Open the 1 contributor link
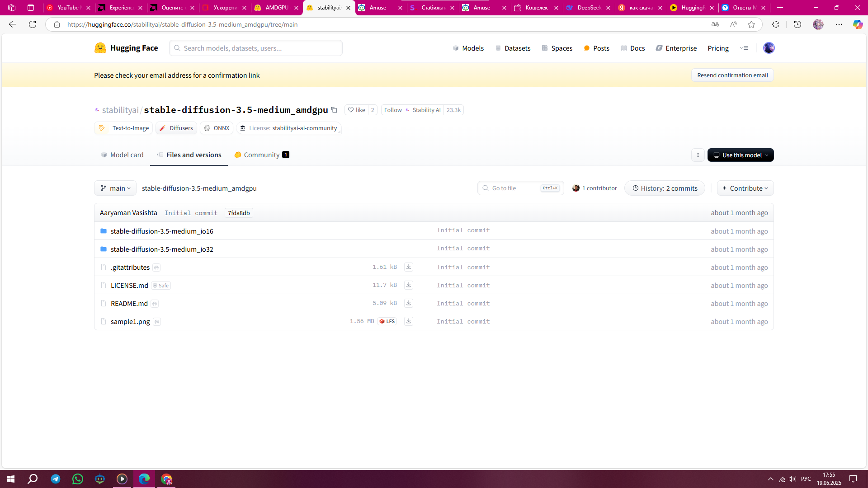The height and width of the screenshot is (488, 868). 594,188
